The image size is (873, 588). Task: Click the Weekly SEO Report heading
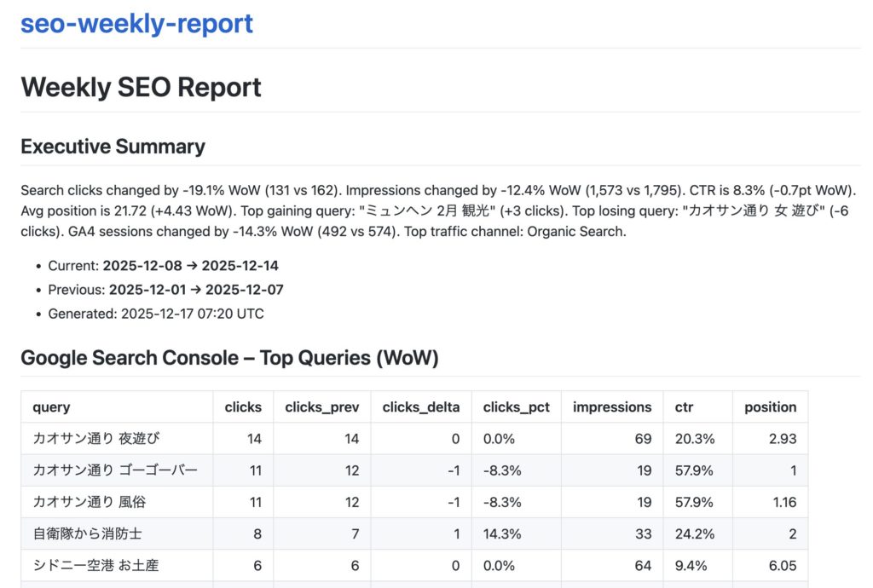click(x=141, y=87)
